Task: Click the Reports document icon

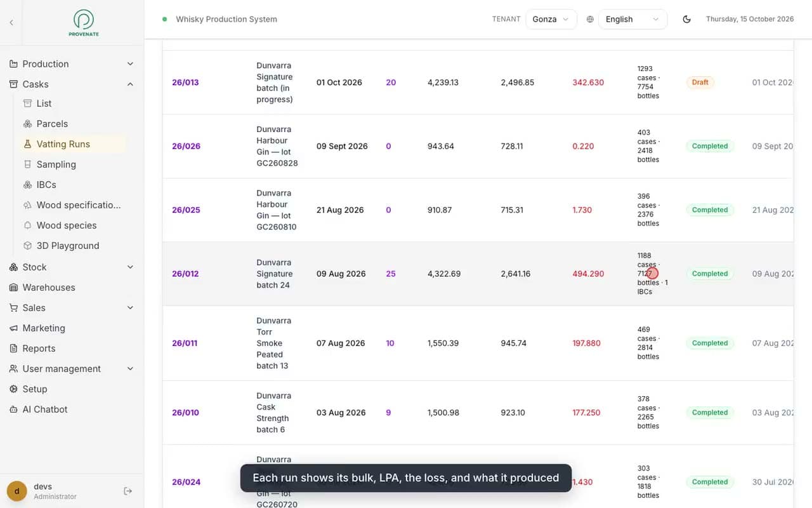Action: [x=13, y=349]
